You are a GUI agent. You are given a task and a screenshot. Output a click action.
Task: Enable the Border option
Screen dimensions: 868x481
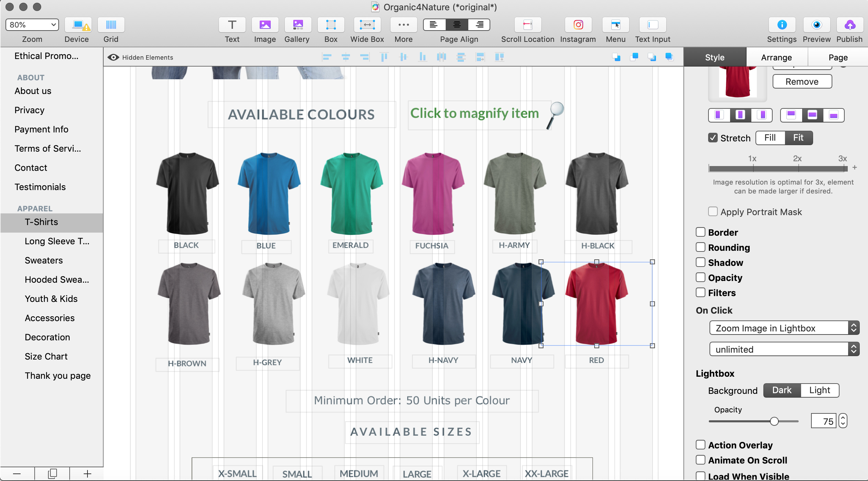pos(700,232)
